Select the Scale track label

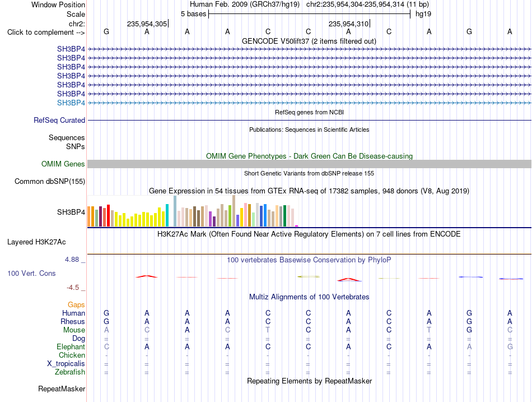pos(76,14)
